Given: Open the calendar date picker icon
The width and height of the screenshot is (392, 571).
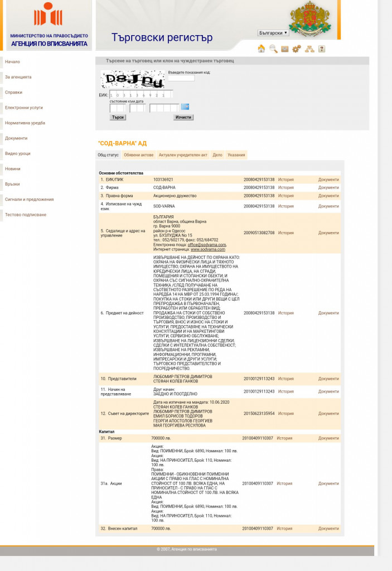Looking at the screenshot, I should [x=185, y=107].
